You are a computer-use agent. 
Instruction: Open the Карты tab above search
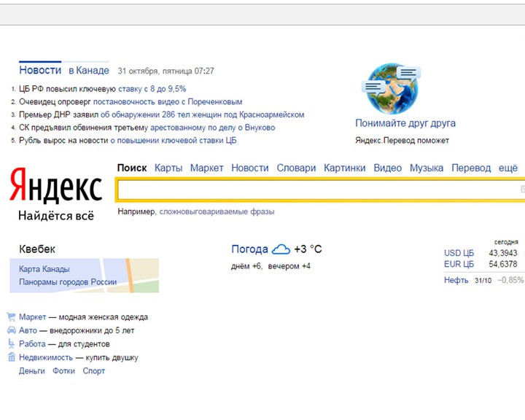click(x=168, y=168)
